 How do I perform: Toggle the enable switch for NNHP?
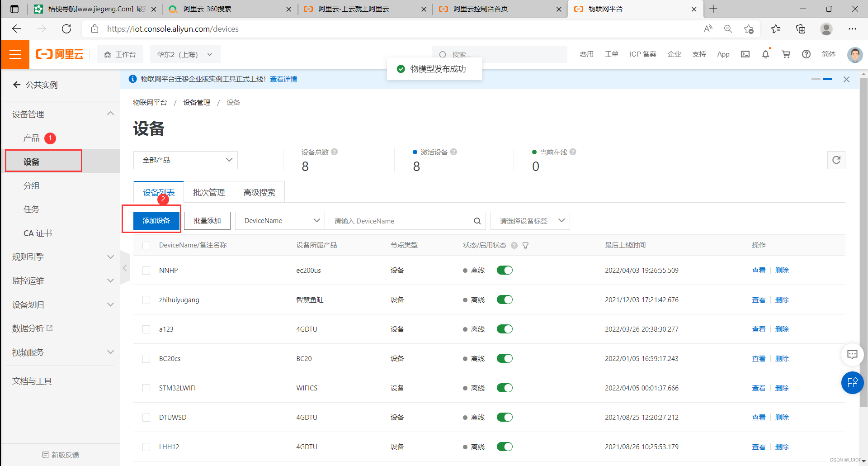point(505,270)
